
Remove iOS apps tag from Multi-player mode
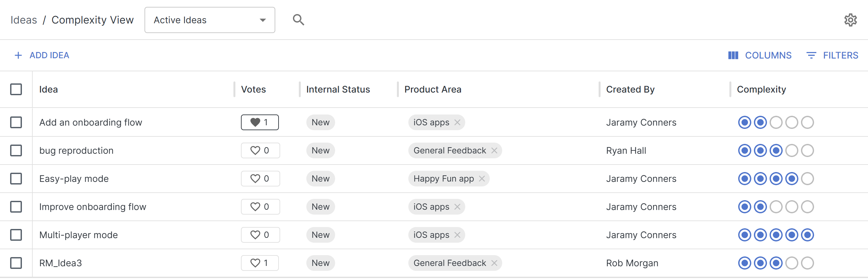pos(457,235)
